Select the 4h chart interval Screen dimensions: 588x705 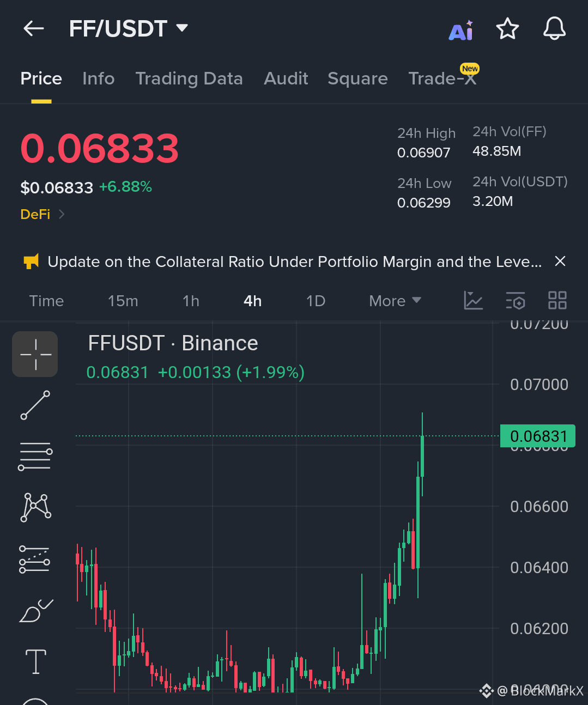pos(252,301)
